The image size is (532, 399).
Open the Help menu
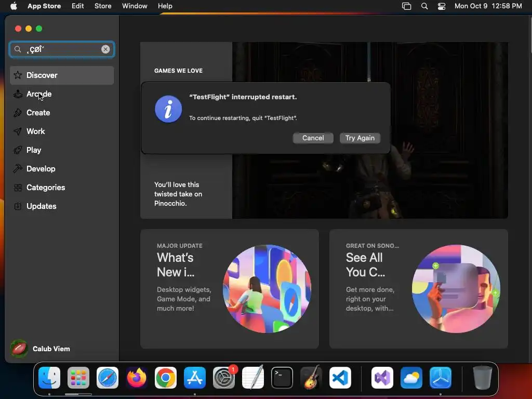coord(165,6)
